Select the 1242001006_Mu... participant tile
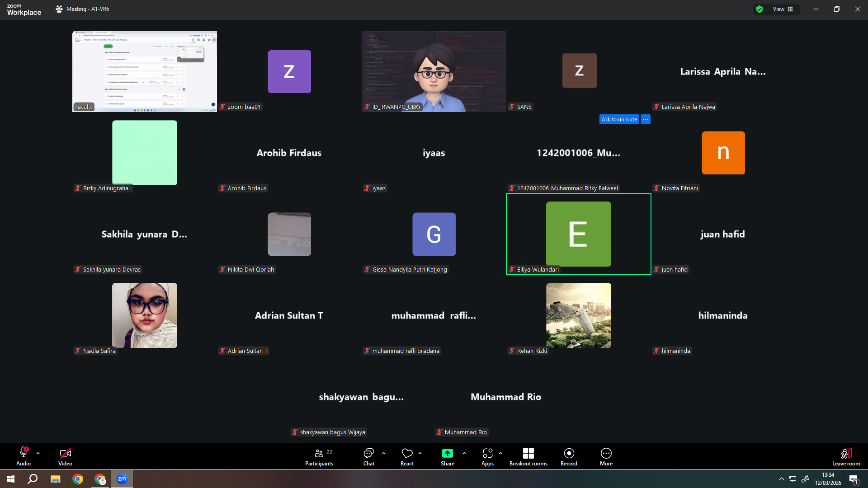The width and height of the screenshot is (868, 488). 579,153
